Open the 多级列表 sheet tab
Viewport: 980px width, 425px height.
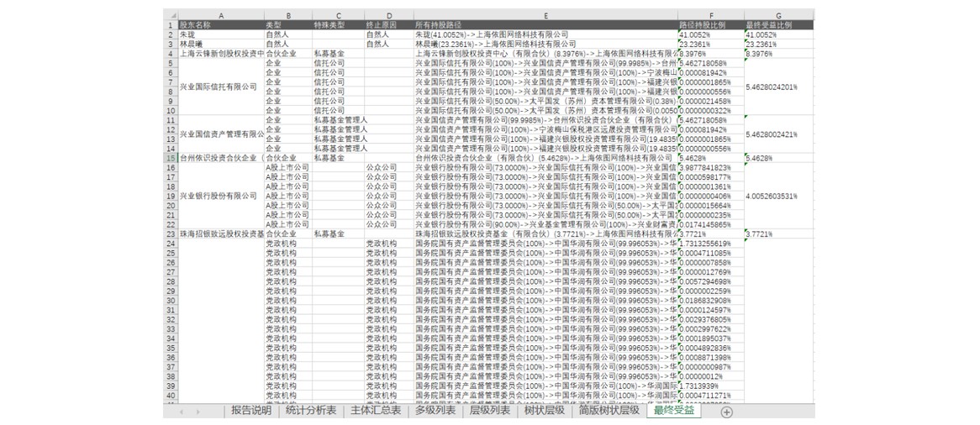(x=435, y=411)
